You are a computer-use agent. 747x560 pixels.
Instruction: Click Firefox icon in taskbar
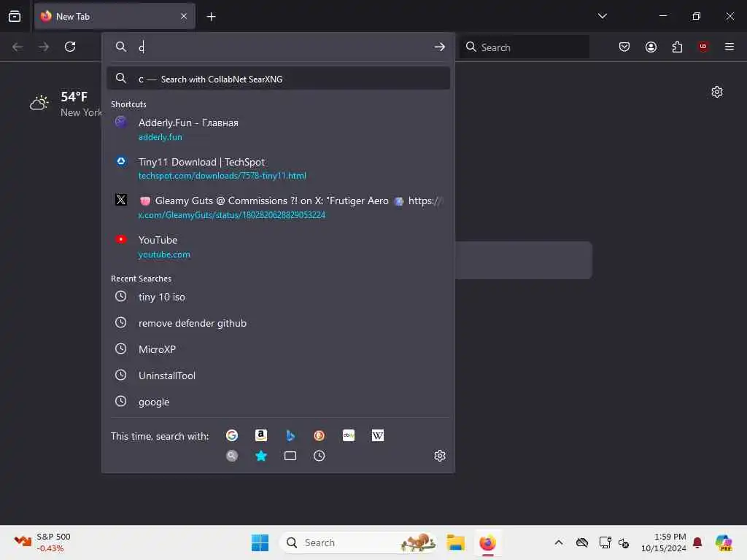[x=487, y=542]
